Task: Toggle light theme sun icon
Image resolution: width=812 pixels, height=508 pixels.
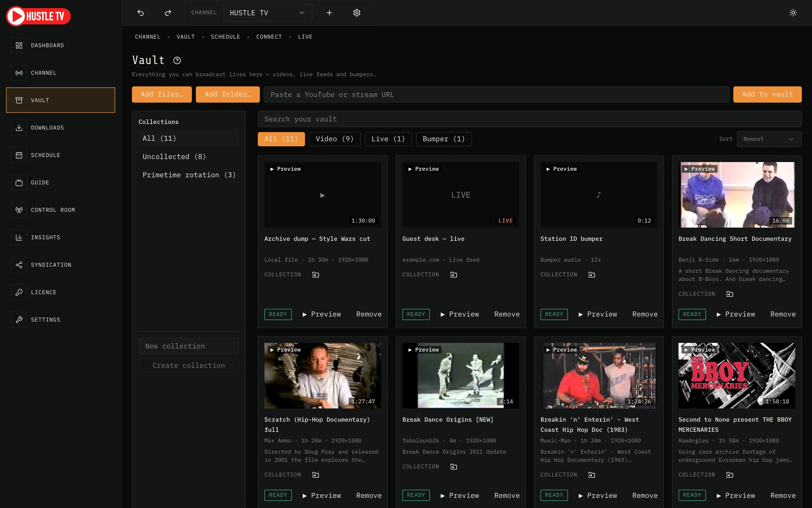Action: coord(793,13)
